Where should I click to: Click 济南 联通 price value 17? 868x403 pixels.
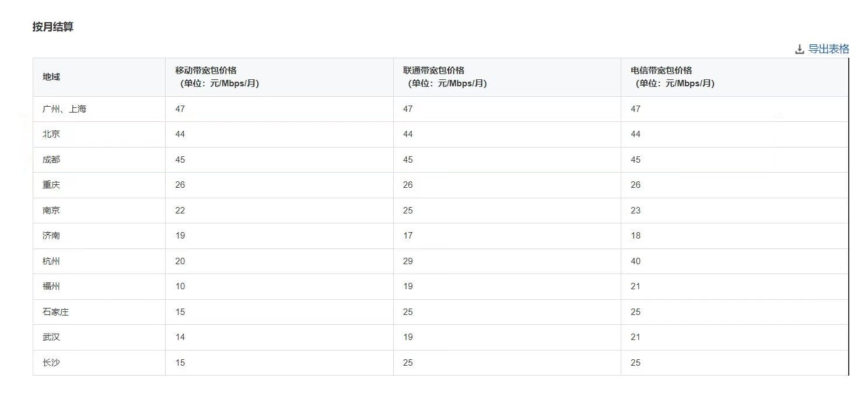point(408,236)
